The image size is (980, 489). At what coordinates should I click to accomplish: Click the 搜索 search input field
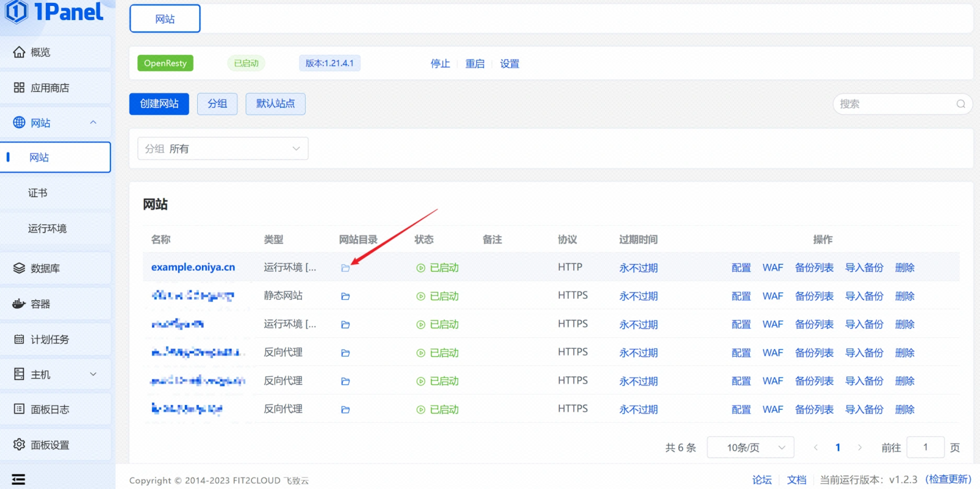point(895,104)
